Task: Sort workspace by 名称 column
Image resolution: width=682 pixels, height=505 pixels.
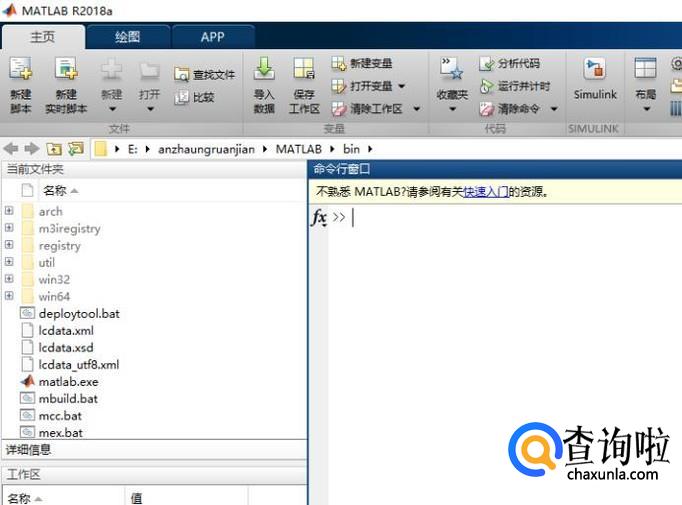Action: pyautogui.click(x=19, y=498)
